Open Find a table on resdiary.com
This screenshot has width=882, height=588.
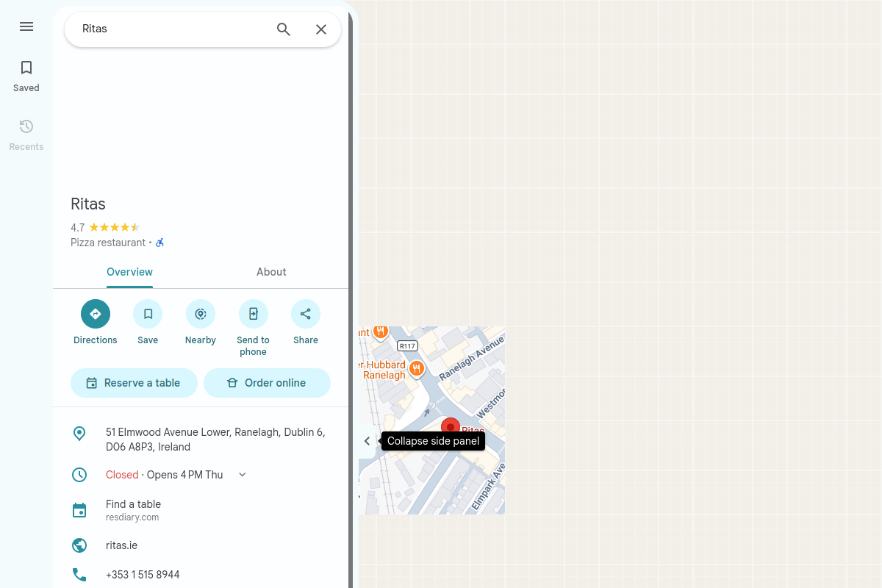pos(133,510)
